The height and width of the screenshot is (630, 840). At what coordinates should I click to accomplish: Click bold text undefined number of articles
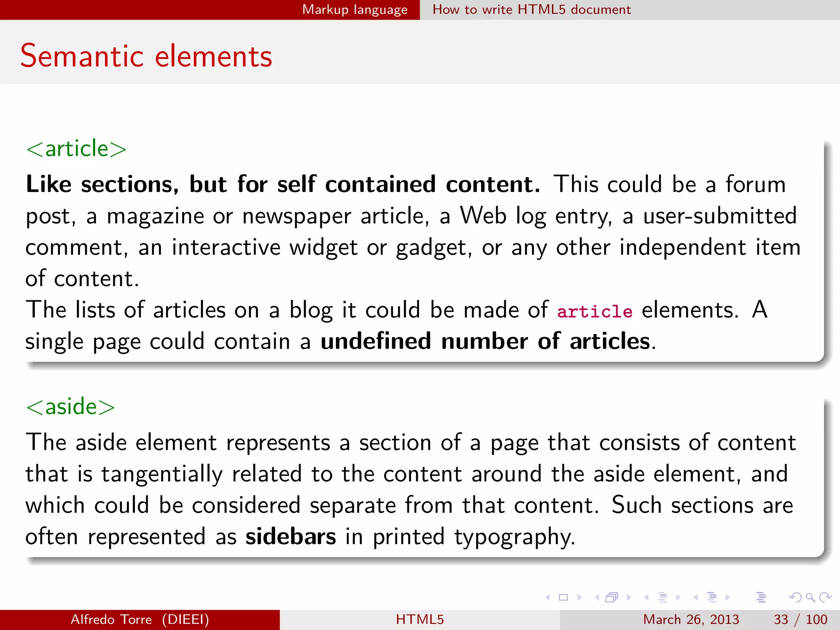click(x=486, y=341)
